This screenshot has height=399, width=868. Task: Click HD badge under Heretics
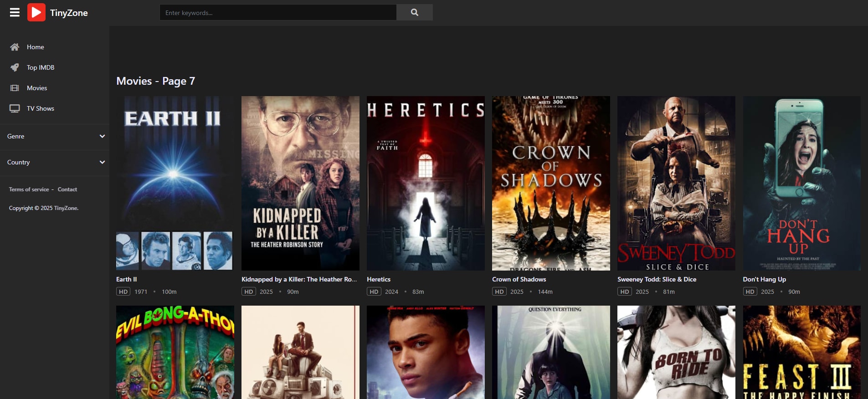(x=374, y=292)
